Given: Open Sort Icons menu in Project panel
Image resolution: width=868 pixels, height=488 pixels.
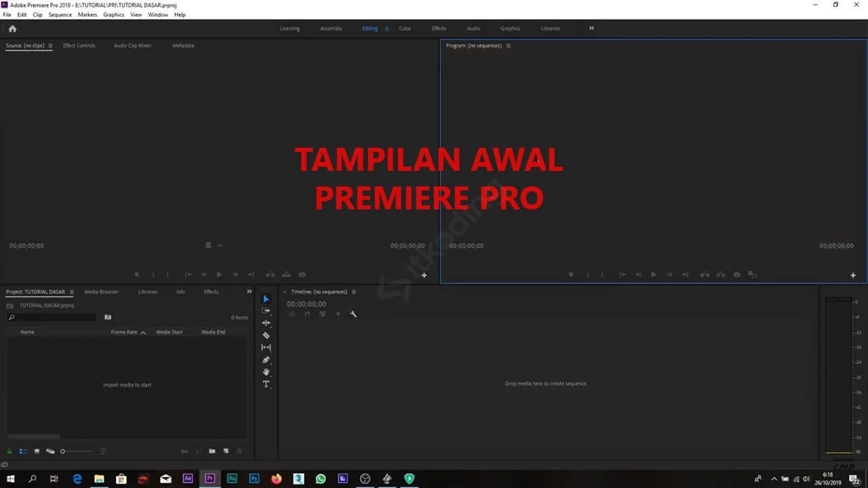Looking at the screenshot, I should (103, 451).
